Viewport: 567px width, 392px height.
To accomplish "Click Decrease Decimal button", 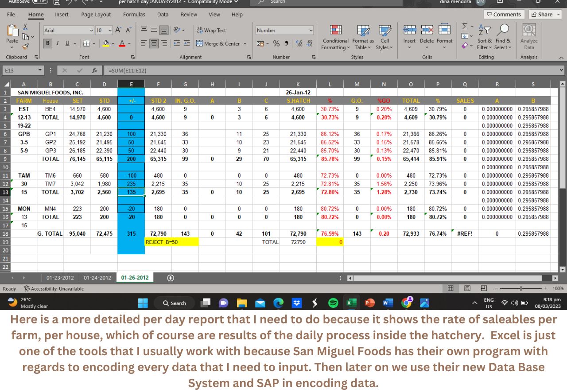I will click(x=309, y=43).
